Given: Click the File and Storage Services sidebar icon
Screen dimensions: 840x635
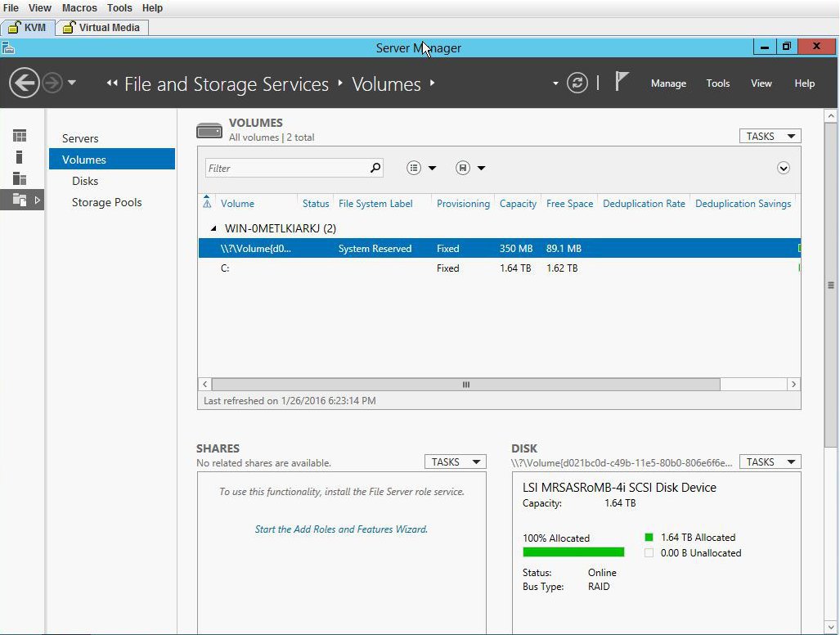Looking at the screenshot, I should (20, 200).
